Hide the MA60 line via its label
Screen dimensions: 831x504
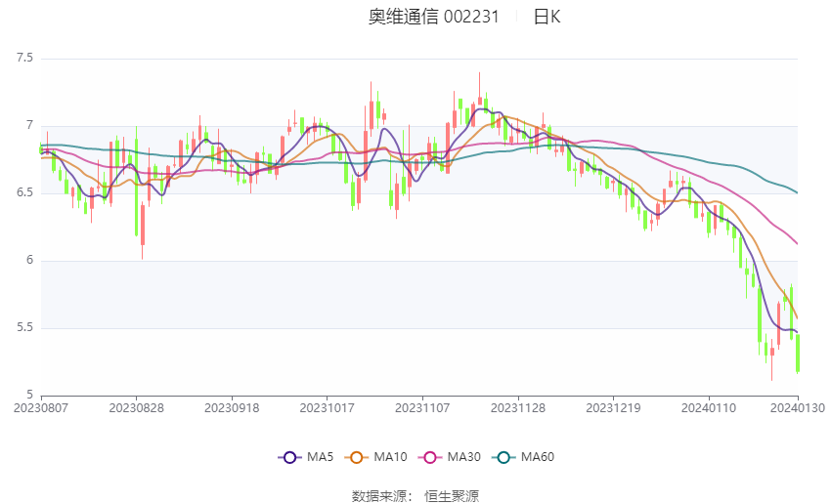click(x=538, y=457)
